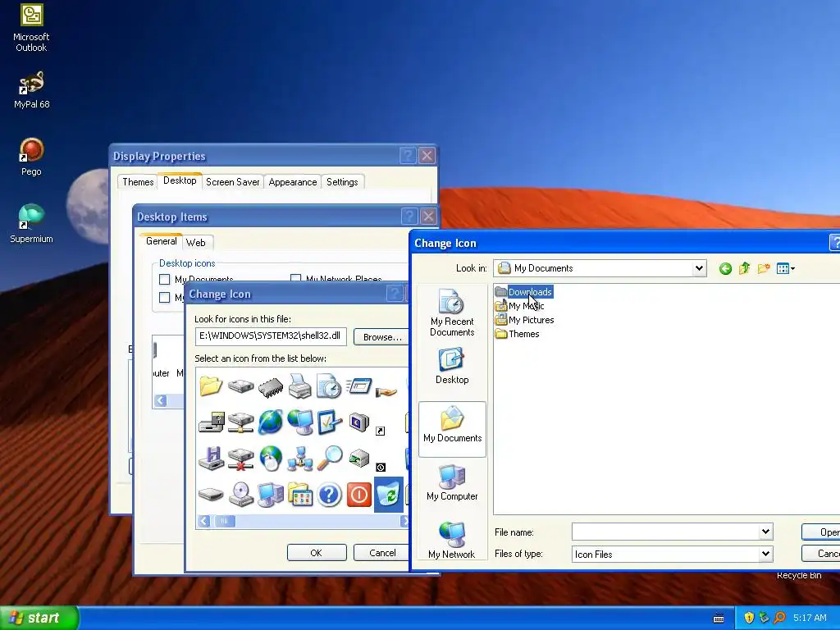Switch to Screen Saver tab
Viewport: 840px width, 630px height.
click(232, 182)
